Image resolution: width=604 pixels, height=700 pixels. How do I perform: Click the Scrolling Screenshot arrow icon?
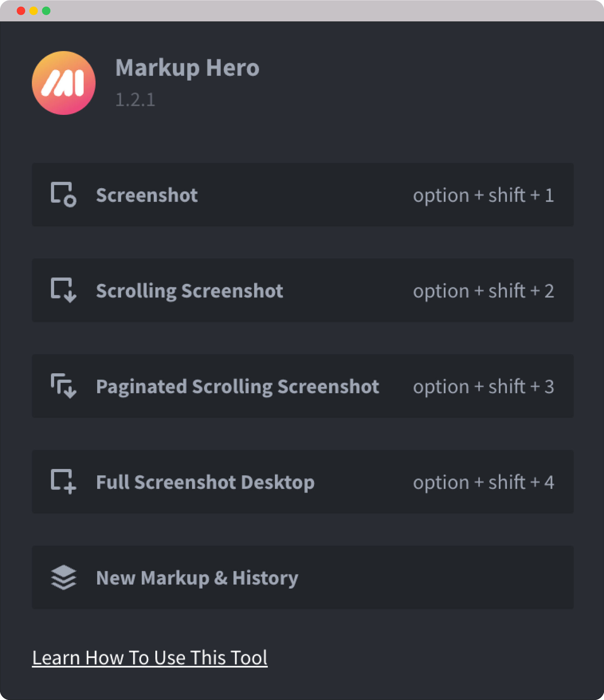[64, 290]
